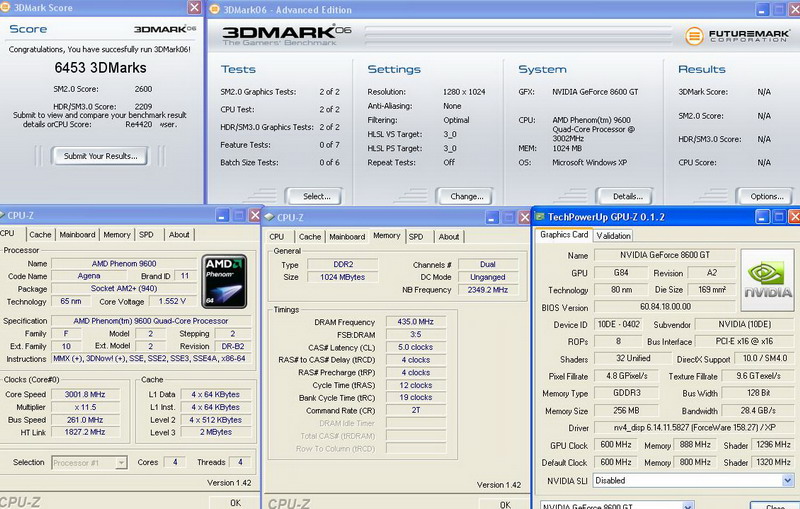This screenshot has height=509, width=800.
Task: Minimize the 3DMark06 Advanced Edition window
Action: coord(762,10)
